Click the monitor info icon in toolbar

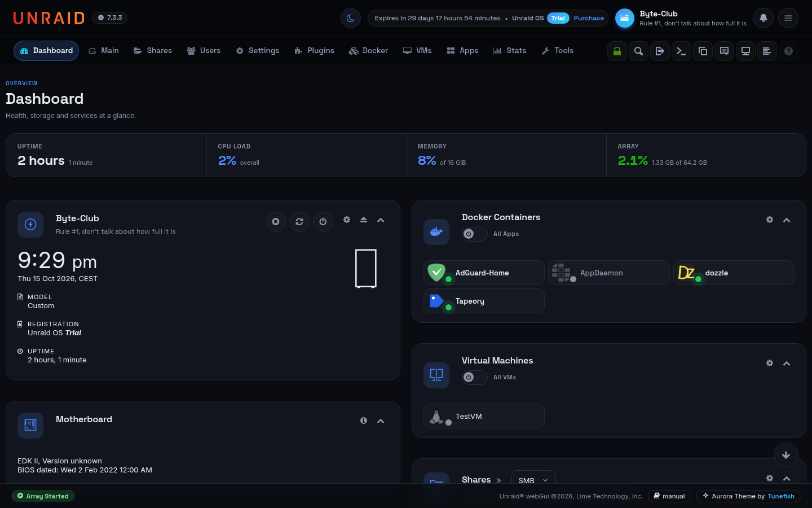tap(746, 51)
